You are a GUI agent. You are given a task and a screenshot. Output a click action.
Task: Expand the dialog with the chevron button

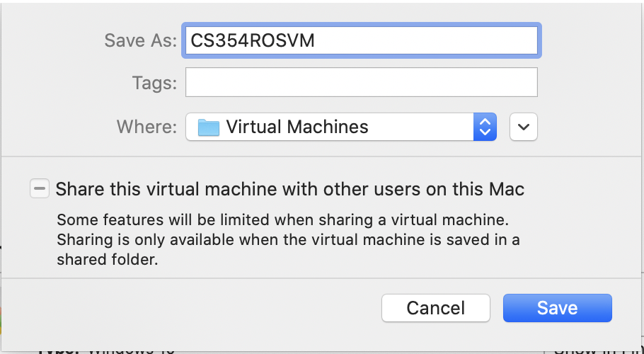[524, 127]
